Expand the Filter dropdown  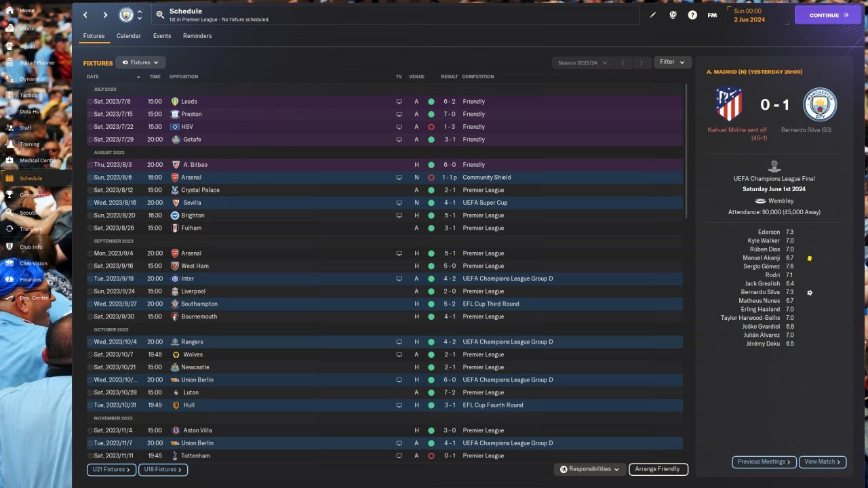(673, 62)
